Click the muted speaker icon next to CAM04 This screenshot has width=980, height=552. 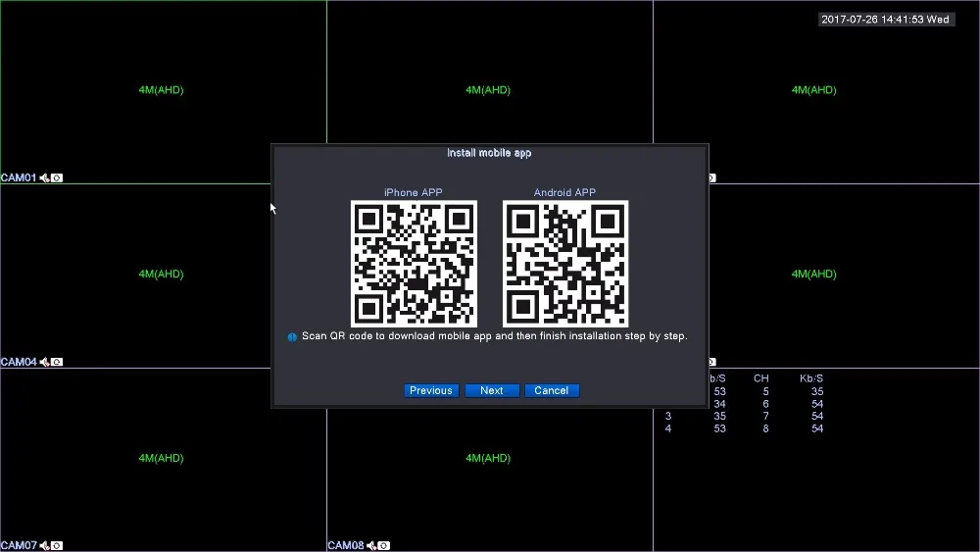point(44,362)
